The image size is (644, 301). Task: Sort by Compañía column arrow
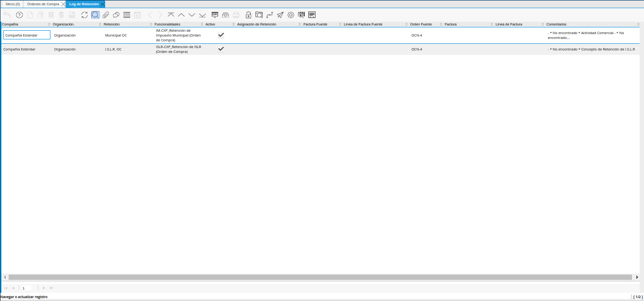[49, 24]
